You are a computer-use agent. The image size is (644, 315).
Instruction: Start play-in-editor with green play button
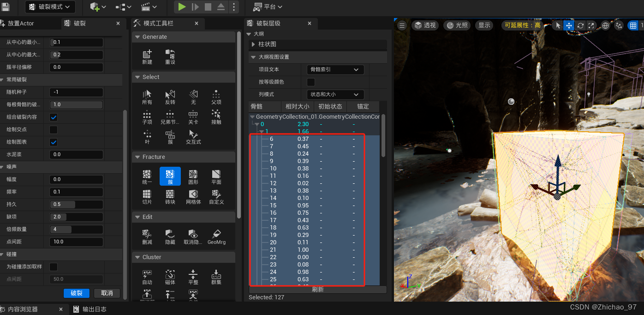pyautogui.click(x=182, y=6)
